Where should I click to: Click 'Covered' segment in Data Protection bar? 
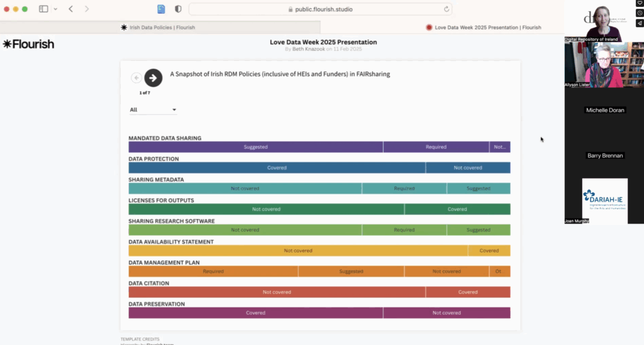pos(277,168)
